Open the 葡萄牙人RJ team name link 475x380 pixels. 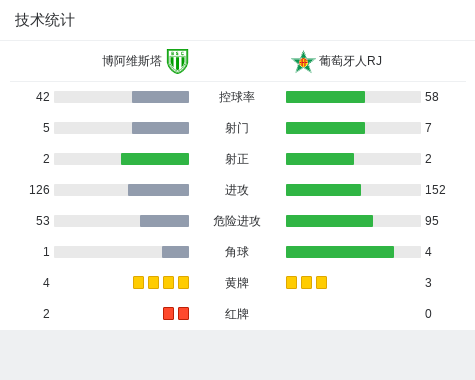point(350,61)
